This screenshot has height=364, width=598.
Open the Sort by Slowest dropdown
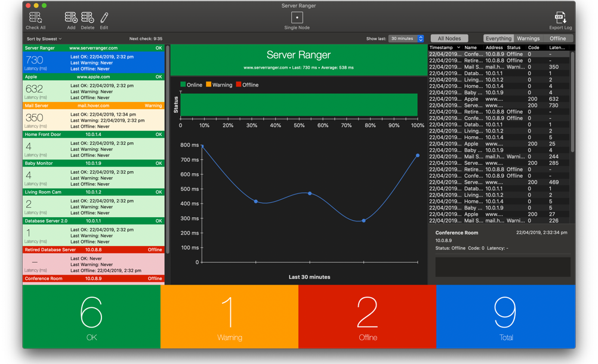pos(44,39)
